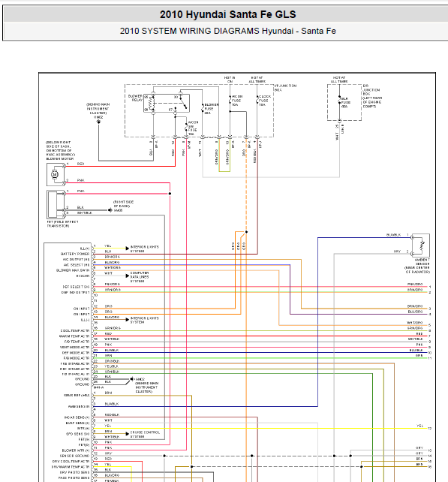Click the HOT IN ON label
The width and height of the screenshot is (448, 482).
coord(230,80)
